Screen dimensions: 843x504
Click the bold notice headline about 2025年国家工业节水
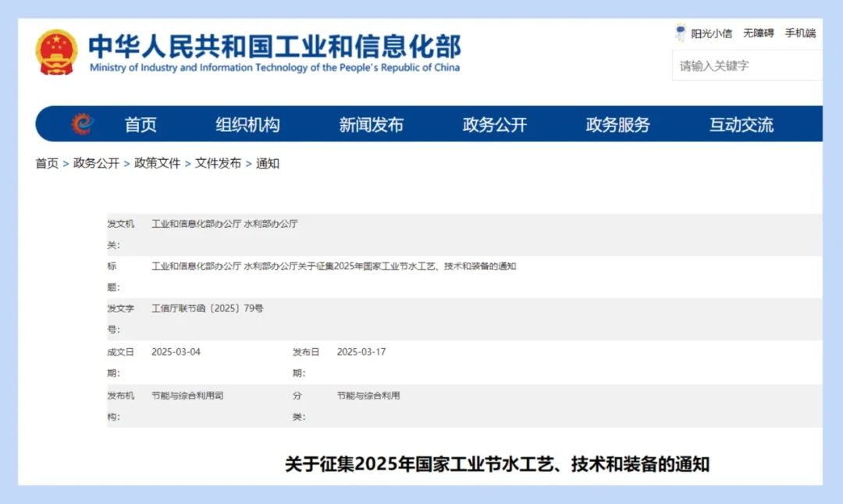click(x=496, y=464)
